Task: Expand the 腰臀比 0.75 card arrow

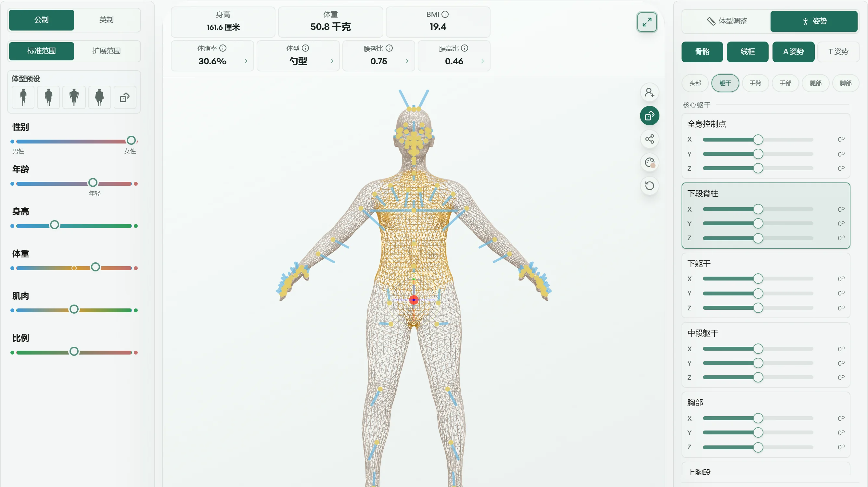Action: (x=407, y=61)
